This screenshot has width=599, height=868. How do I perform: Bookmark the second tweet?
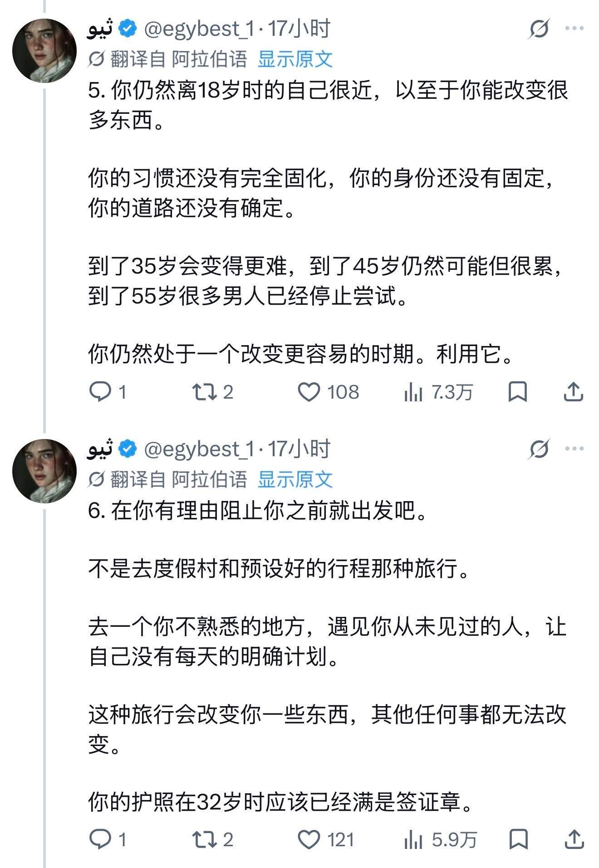click(518, 839)
